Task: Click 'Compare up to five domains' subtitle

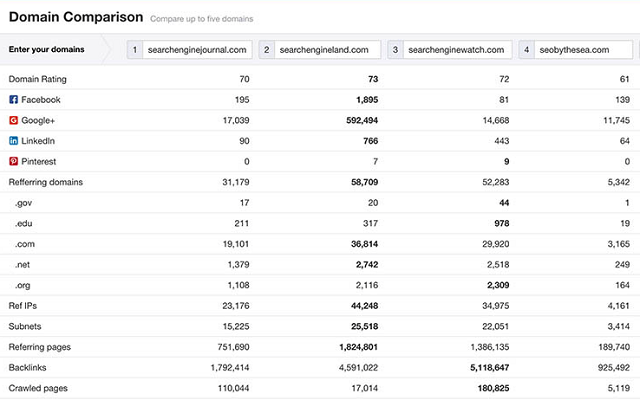Action: [202, 19]
